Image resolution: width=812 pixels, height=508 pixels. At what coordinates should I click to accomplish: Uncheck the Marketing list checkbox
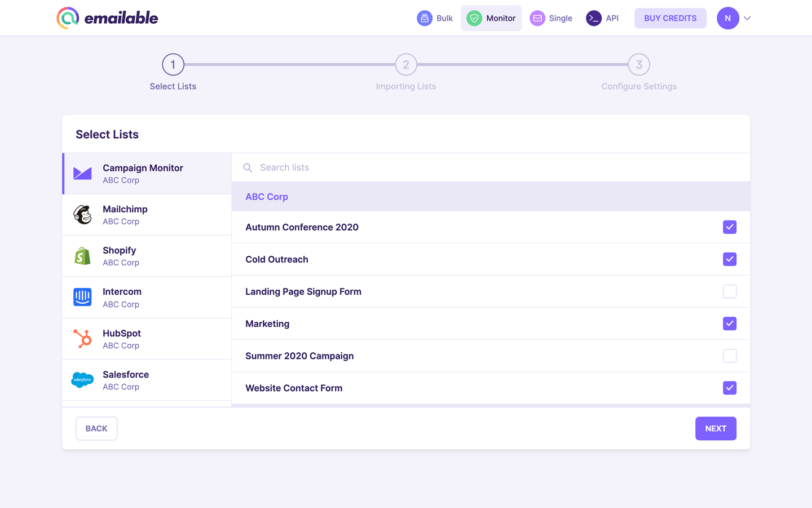coord(730,323)
